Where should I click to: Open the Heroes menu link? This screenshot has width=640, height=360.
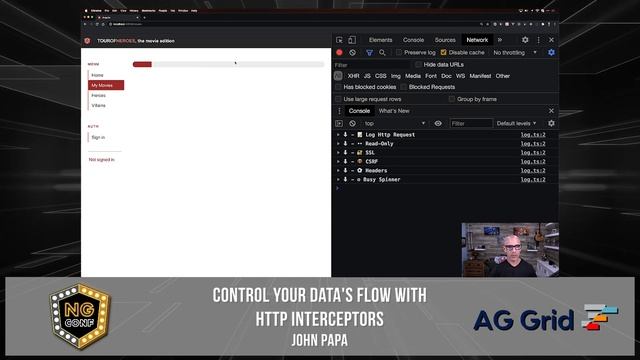pyautogui.click(x=98, y=95)
